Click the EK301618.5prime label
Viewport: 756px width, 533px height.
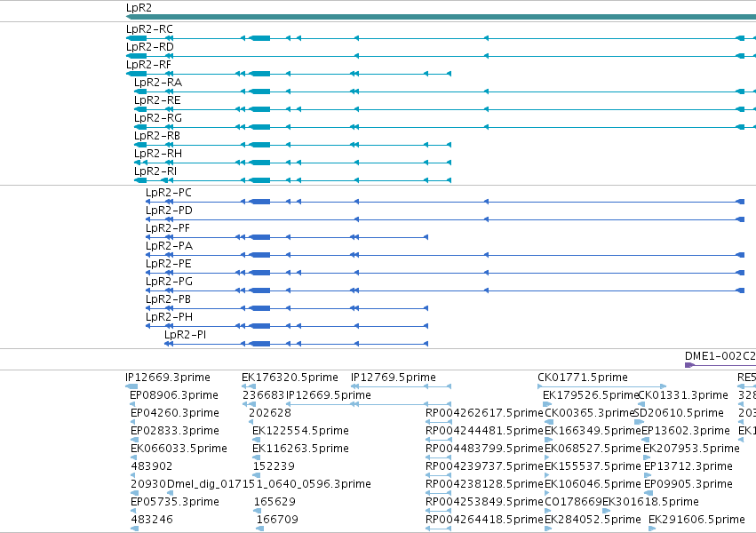point(651,502)
